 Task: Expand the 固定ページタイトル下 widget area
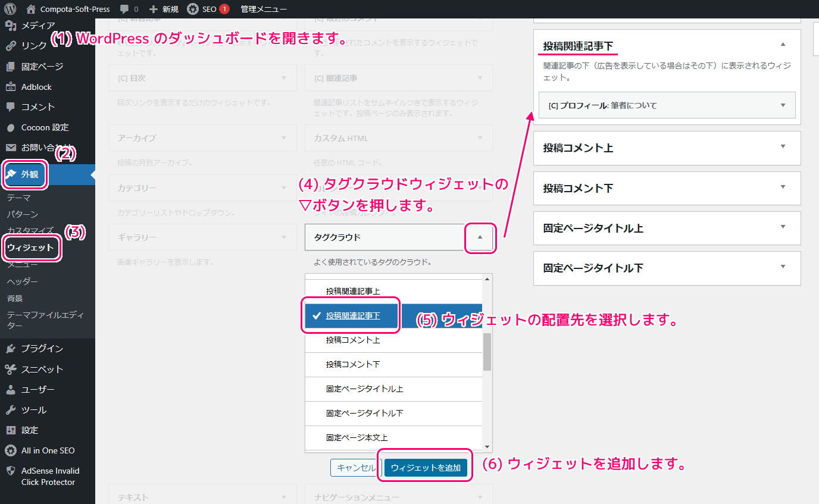[783, 267]
